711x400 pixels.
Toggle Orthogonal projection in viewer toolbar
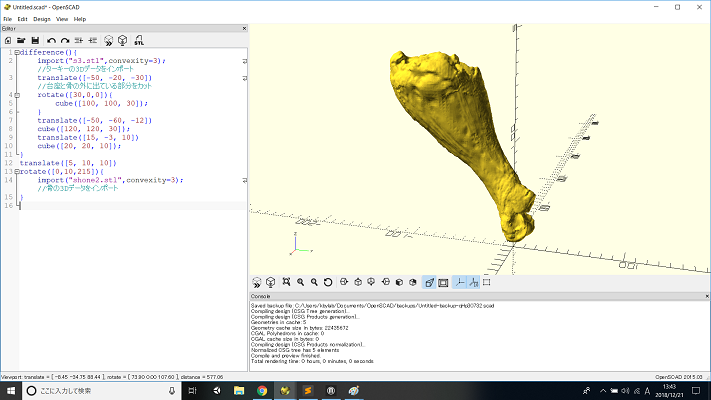click(443, 283)
